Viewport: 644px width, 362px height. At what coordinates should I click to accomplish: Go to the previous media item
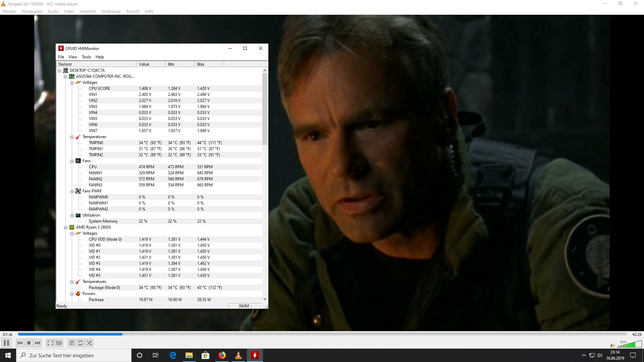(x=20, y=343)
